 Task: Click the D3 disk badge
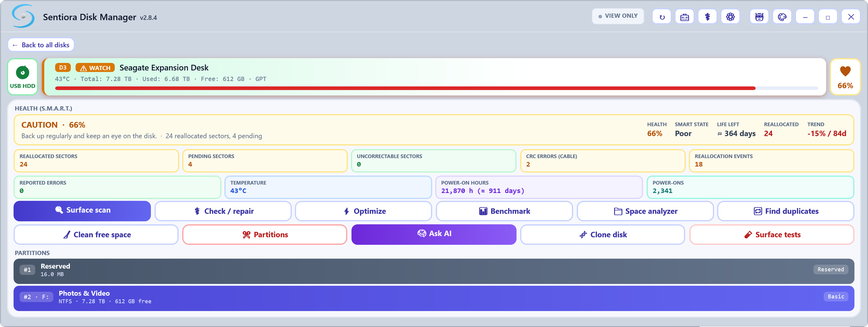(63, 68)
